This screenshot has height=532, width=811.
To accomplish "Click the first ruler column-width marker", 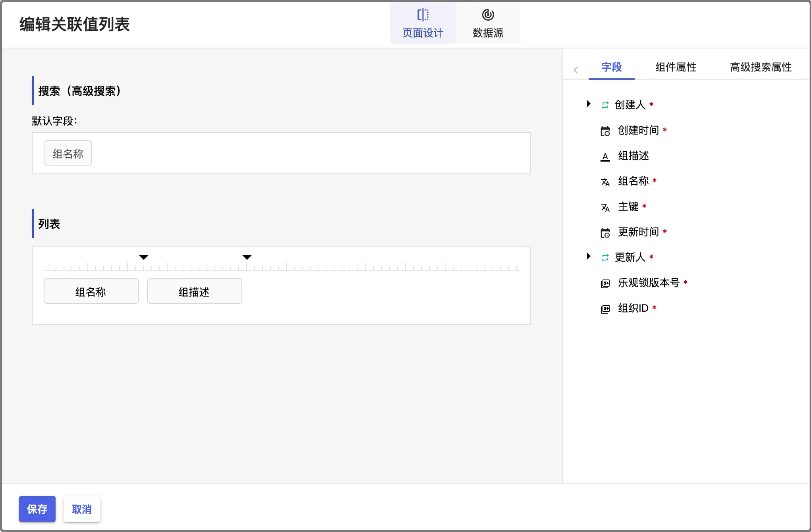I will point(144,257).
